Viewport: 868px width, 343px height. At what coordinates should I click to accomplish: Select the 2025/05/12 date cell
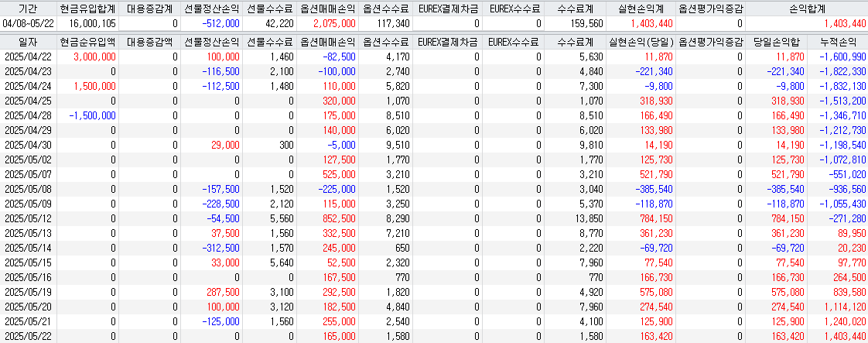coord(28,218)
